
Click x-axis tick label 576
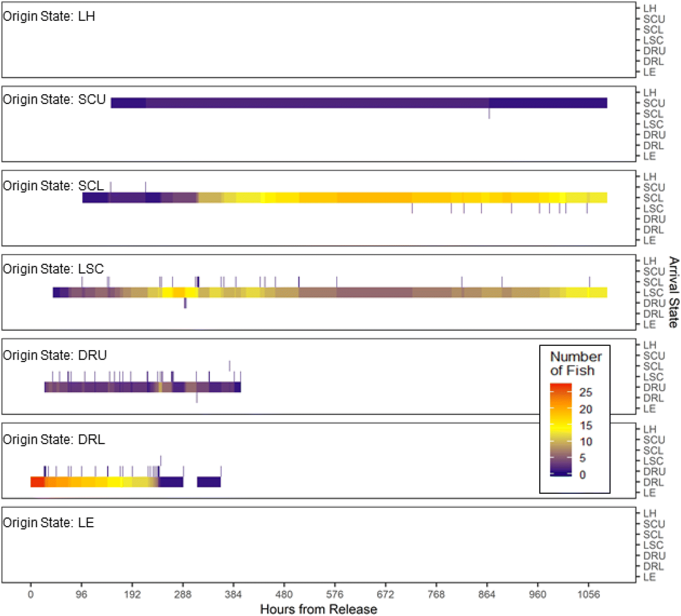coord(335,594)
